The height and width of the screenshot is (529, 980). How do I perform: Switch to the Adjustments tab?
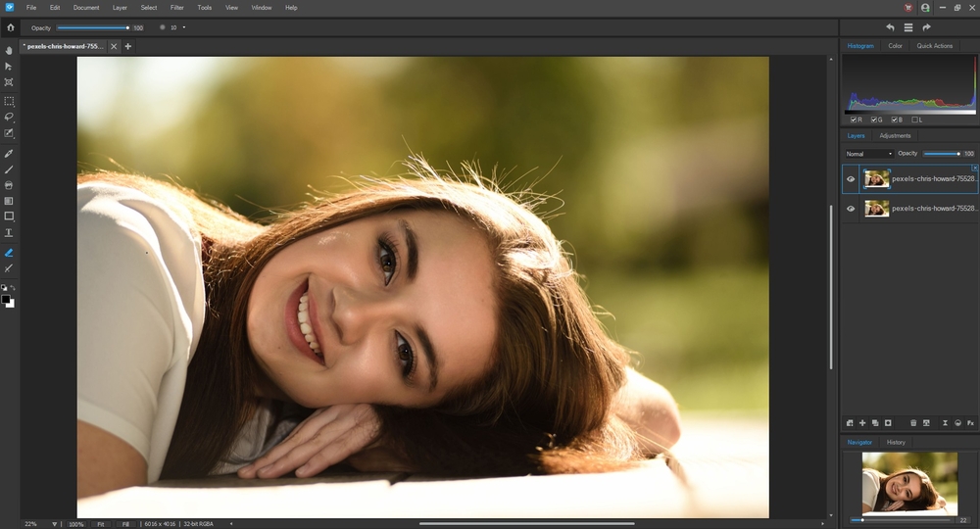[895, 136]
